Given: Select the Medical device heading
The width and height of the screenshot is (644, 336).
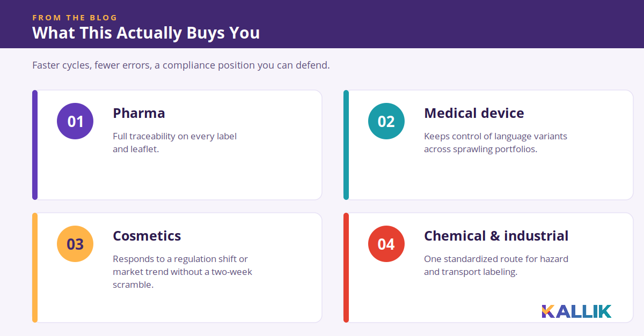Looking at the screenshot, I should 474,113.
